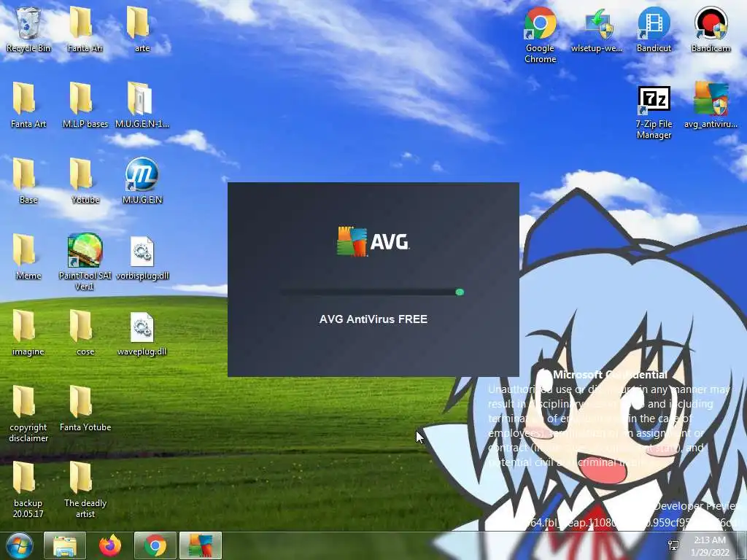This screenshot has width=747, height=560.
Task: Launch Firefox from the taskbar
Action: pyautogui.click(x=110, y=545)
